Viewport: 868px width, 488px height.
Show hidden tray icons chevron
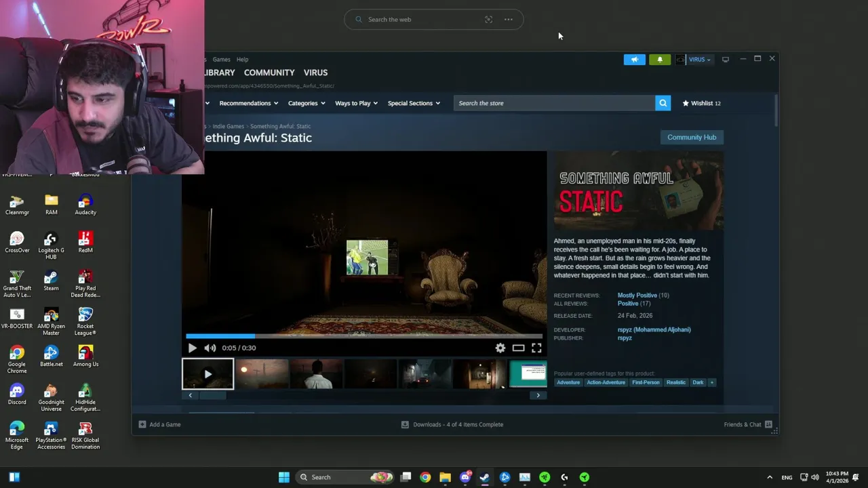pos(769,477)
